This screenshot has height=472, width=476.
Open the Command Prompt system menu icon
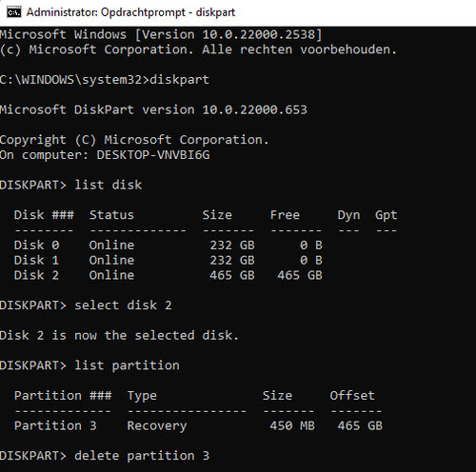tap(14, 12)
